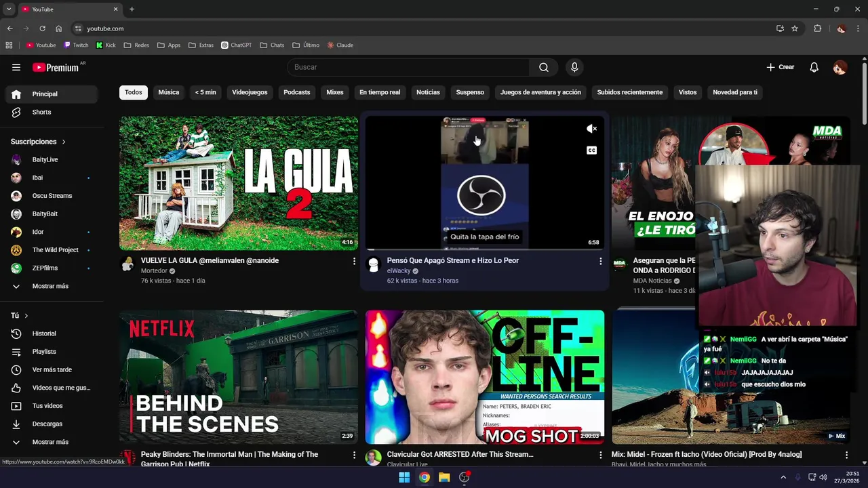The width and height of the screenshot is (868, 488).
Task: Open the Ibai subscription channel
Action: coord(52,178)
